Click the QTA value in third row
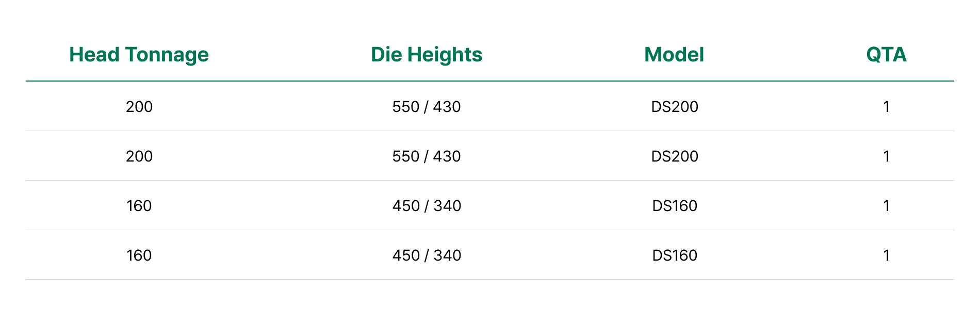 pos(886,206)
